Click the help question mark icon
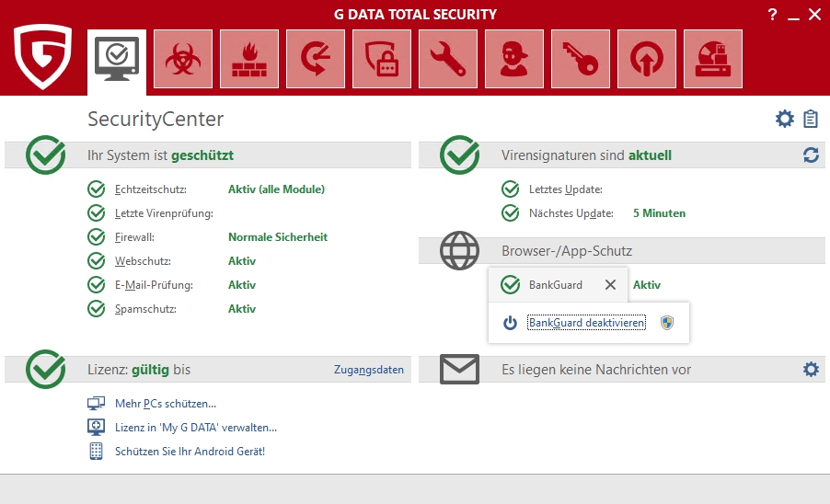This screenshot has width=830, height=504. point(772,15)
